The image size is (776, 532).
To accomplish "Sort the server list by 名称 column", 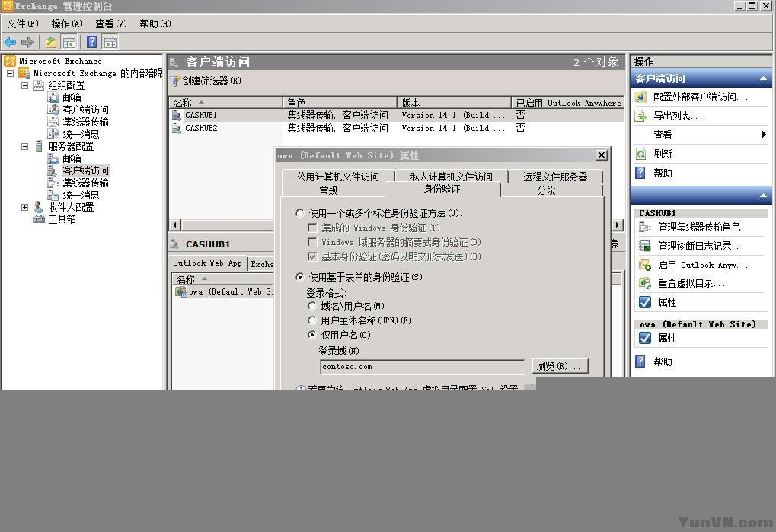I will [x=225, y=102].
